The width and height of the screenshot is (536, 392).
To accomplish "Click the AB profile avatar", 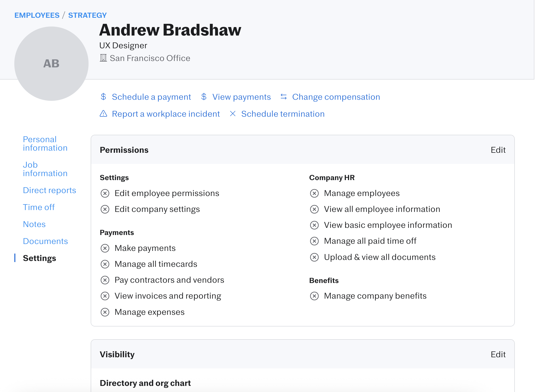I will pyautogui.click(x=51, y=64).
